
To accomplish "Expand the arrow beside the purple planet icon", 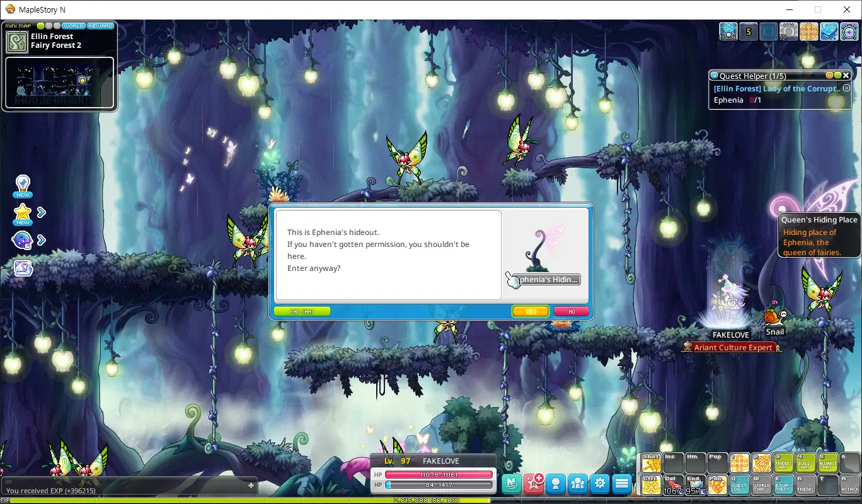I will coord(42,240).
